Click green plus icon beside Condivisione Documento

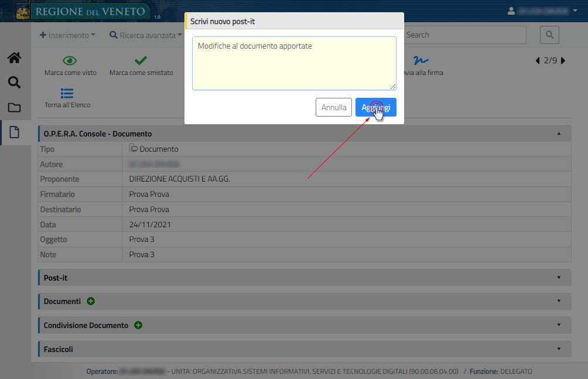[138, 325]
